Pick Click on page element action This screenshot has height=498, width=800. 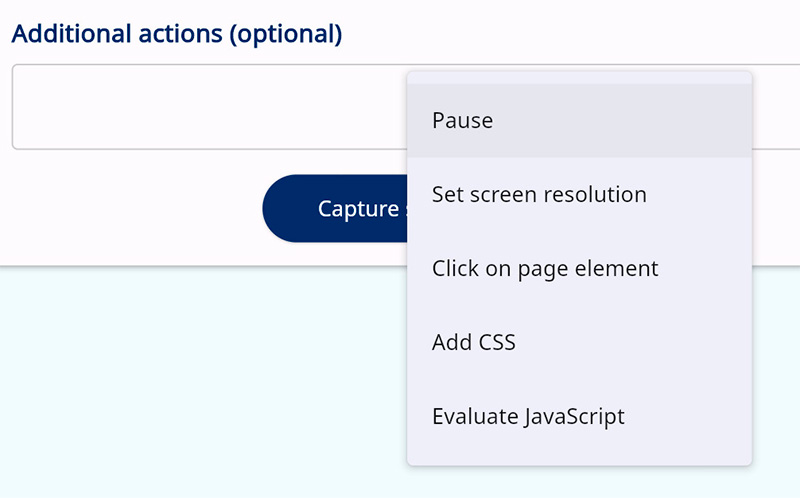click(545, 268)
